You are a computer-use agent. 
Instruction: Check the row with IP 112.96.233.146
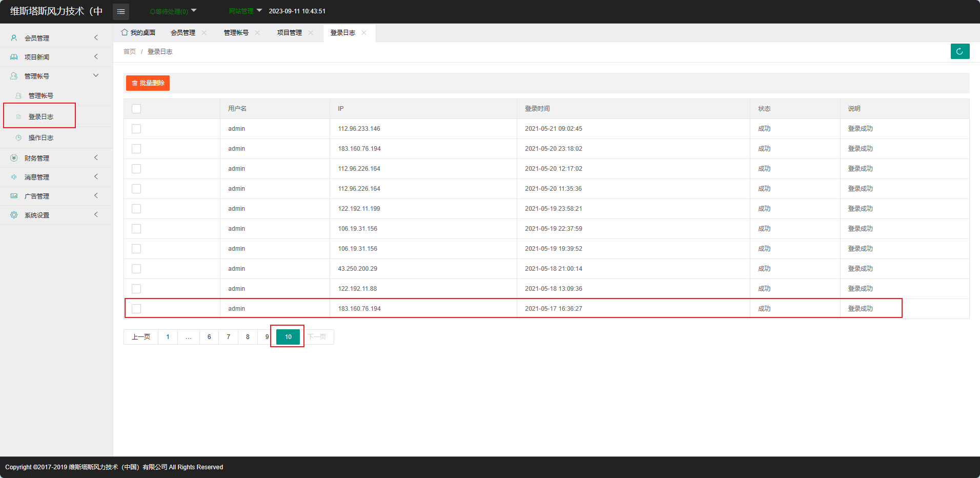tap(136, 129)
